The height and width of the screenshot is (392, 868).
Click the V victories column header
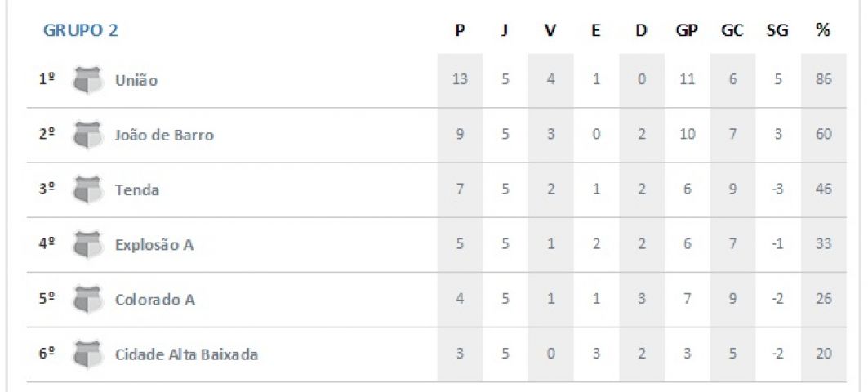point(550,30)
